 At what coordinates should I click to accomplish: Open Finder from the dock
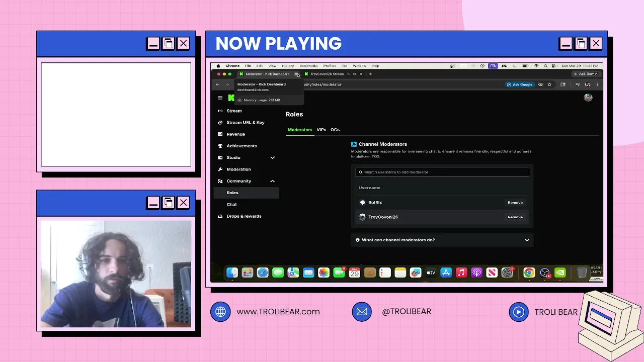tap(232, 273)
